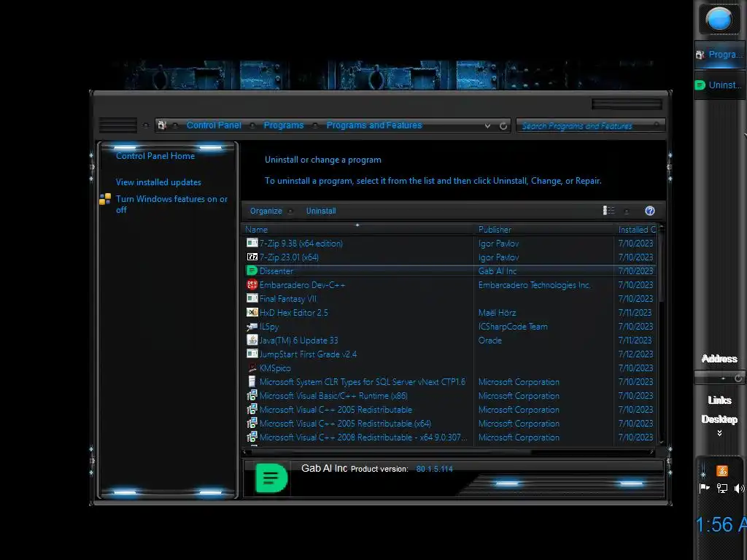Click the Microsoft System CLR Types icon

click(x=252, y=381)
